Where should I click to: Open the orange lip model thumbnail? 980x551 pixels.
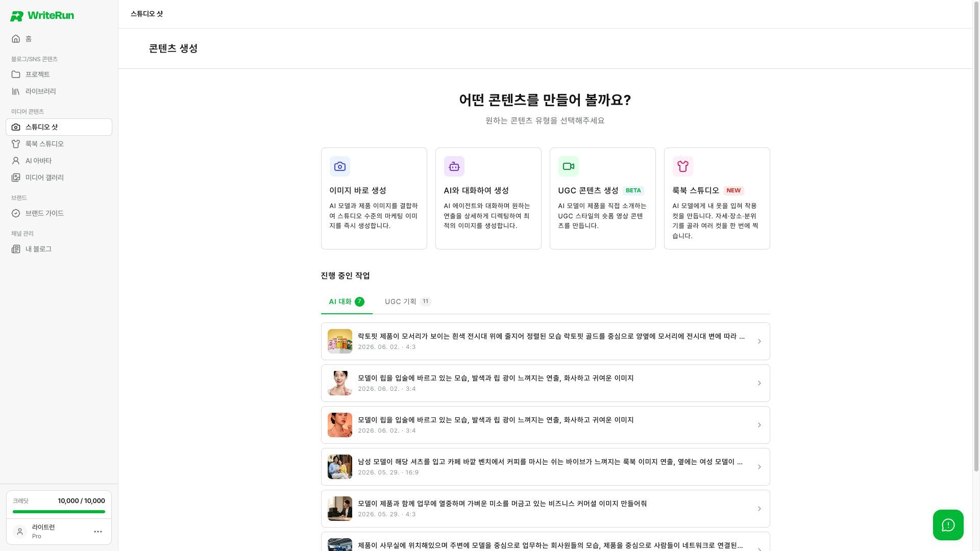340,425
